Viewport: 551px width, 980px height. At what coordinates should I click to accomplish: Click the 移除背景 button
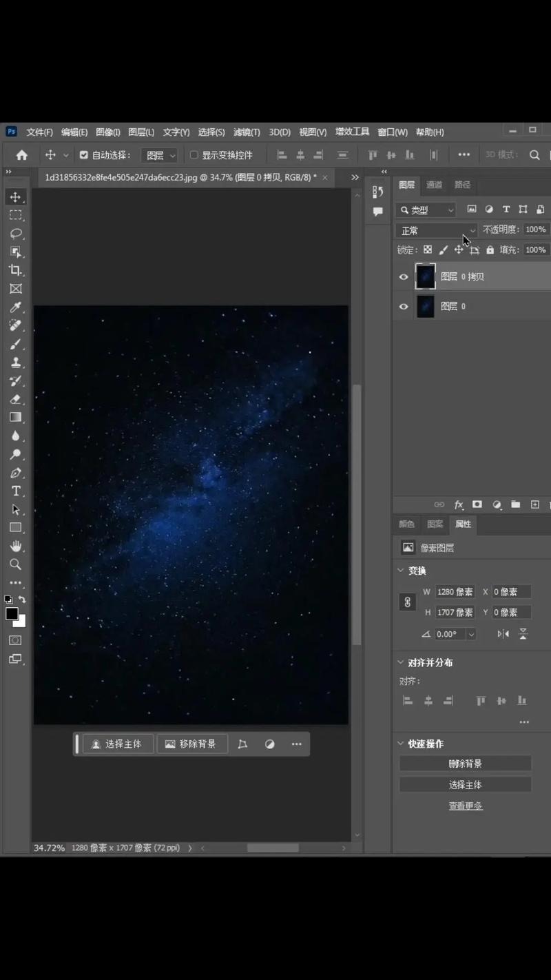pyautogui.click(x=192, y=744)
